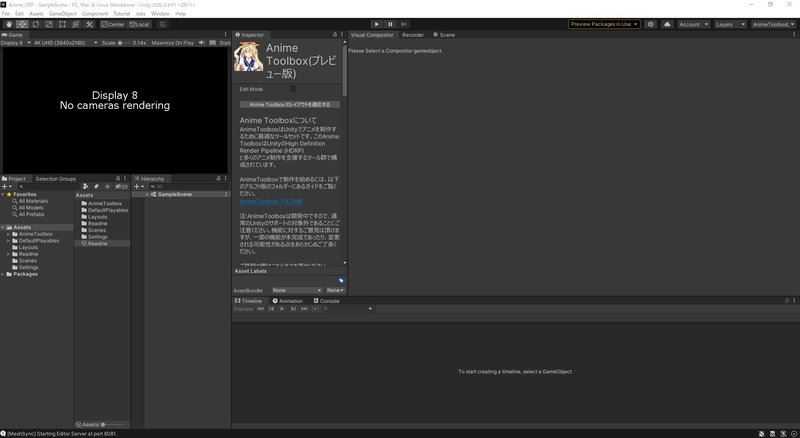800x438 pixels.
Task: Open the Hierarchy create (+) dropdown
Action: [x=138, y=187]
